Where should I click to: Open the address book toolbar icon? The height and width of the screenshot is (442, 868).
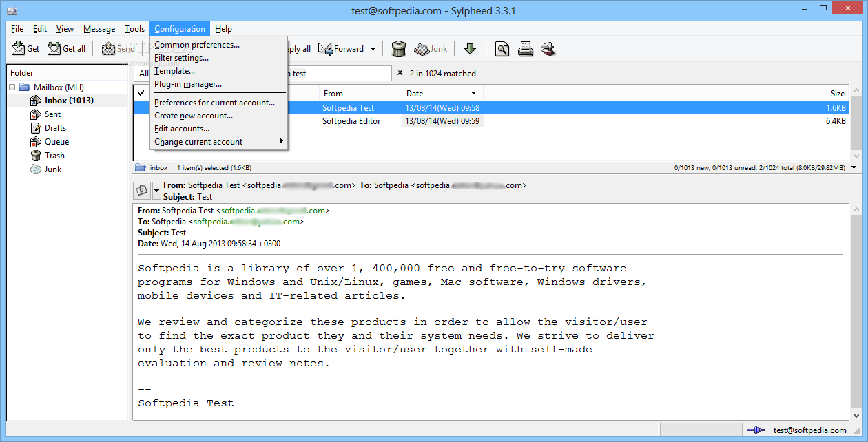(x=548, y=49)
